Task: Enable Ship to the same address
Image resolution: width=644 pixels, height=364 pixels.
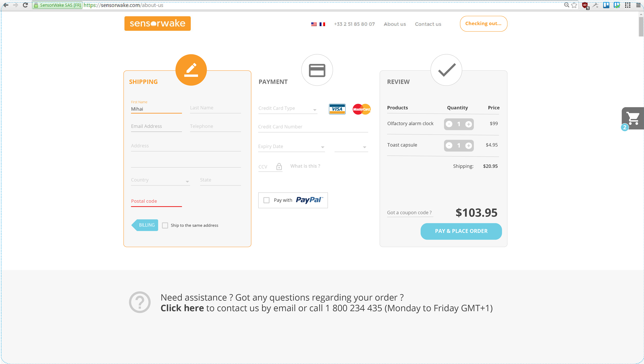Action: [x=165, y=225]
